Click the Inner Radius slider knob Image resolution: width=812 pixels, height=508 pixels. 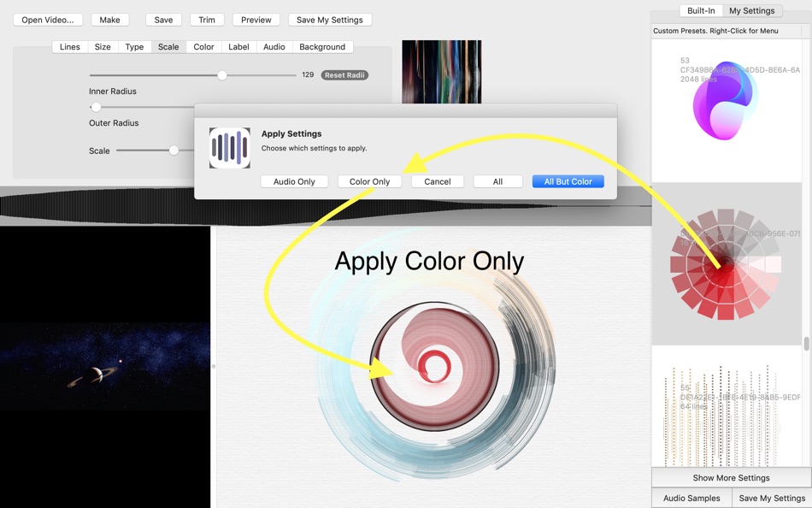pos(222,75)
